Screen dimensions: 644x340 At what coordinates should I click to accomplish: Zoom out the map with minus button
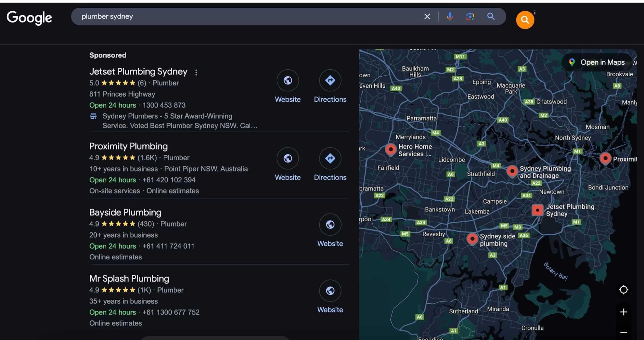point(623,332)
